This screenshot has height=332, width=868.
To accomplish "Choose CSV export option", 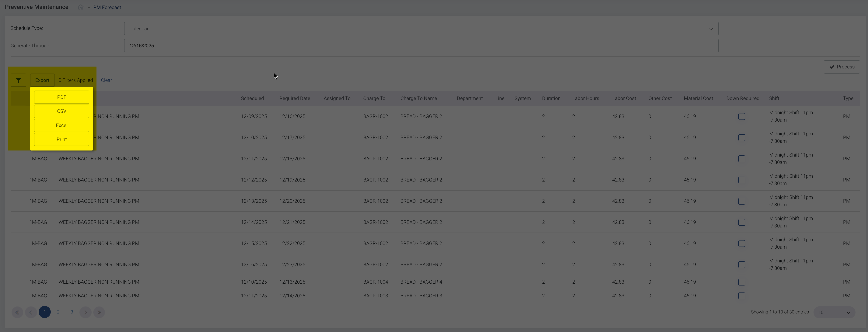I will [x=62, y=111].
